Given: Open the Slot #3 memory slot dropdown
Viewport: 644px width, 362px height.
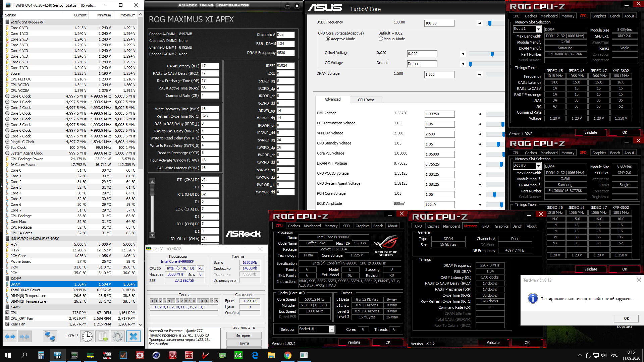Looking at the screenshot, I should point(538,166).
